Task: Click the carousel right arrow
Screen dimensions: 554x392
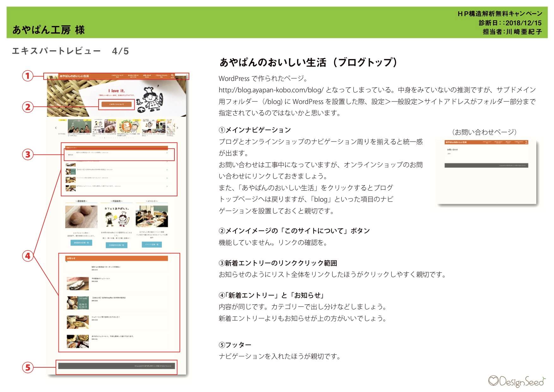Action: pyautogui.click(x=177, y=128)
